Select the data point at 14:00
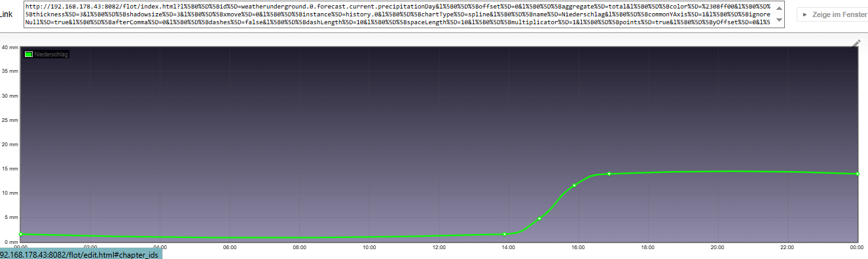The image size is (868, 259). [x=505, y=234]
